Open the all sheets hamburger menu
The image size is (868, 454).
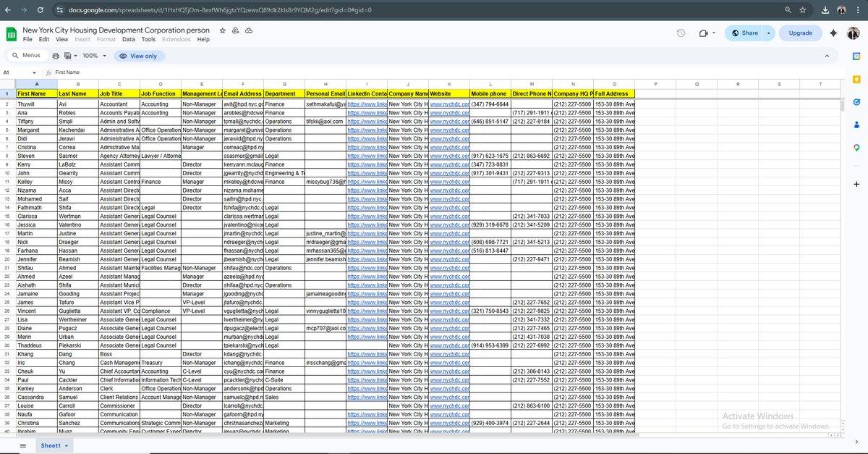[x=23, y=445]
